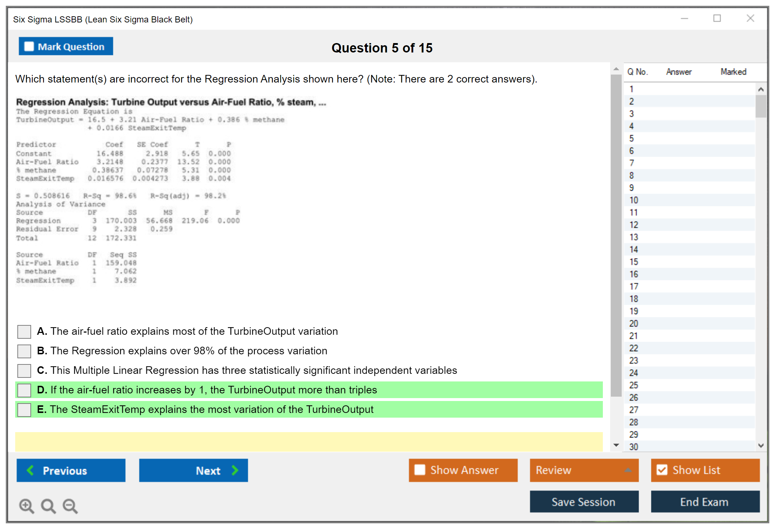Click the Save Session button
The image size is (778, 532).
pyautogui.click(x=584, y=502)
